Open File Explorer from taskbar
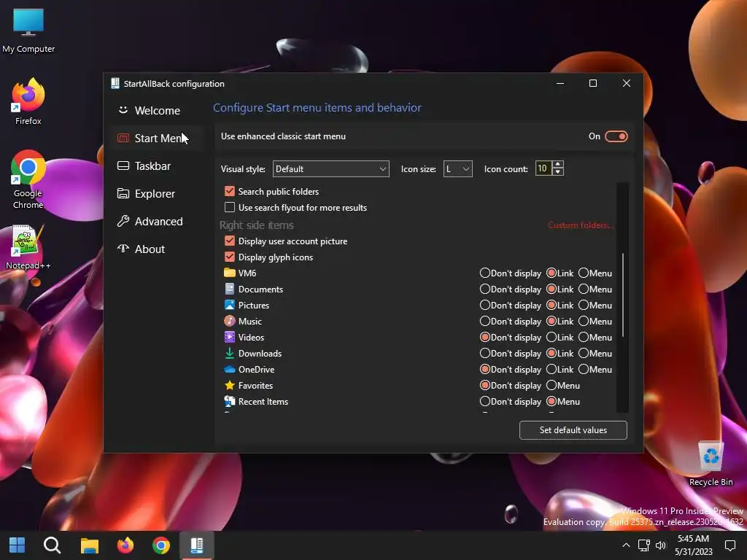Image resolution: width=747 pixels, height=560 pixels. click(x=89, y=545)
